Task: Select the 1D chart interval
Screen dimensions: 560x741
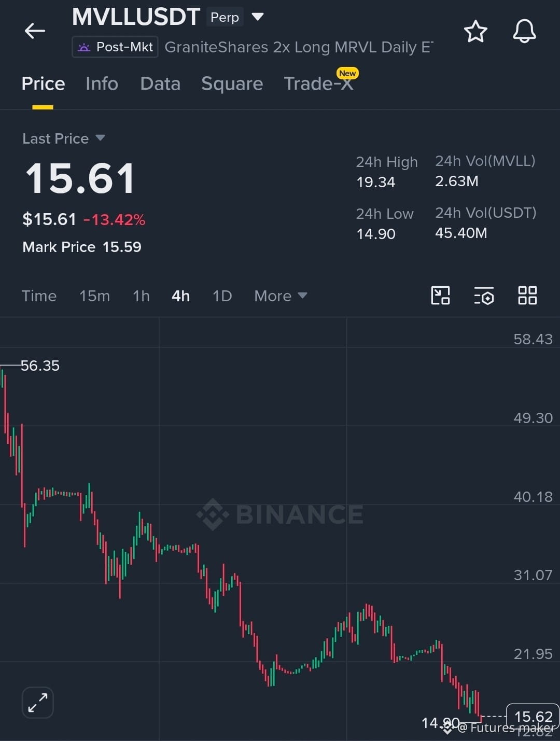Action: [x=222, y=296]
